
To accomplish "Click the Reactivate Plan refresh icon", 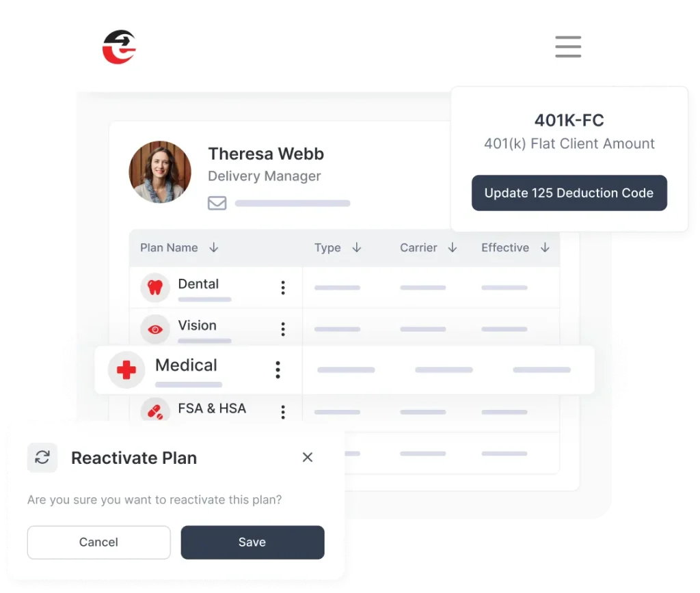I will (x=42, y=457).
